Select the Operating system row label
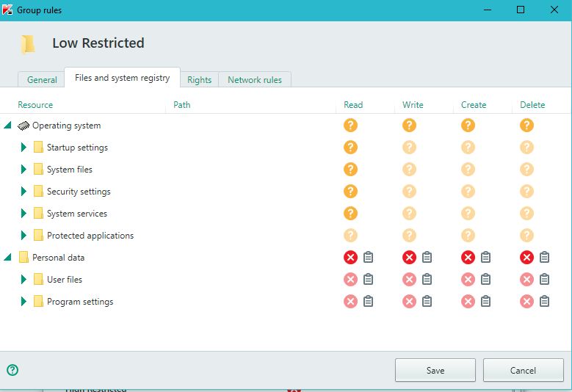 click(66, 126)
